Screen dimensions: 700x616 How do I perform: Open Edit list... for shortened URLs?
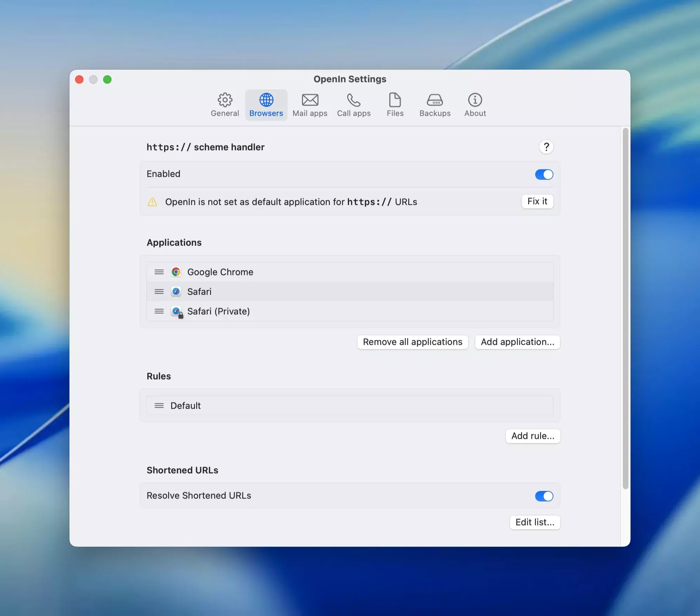pyautogui.click(x=534, y=522)
